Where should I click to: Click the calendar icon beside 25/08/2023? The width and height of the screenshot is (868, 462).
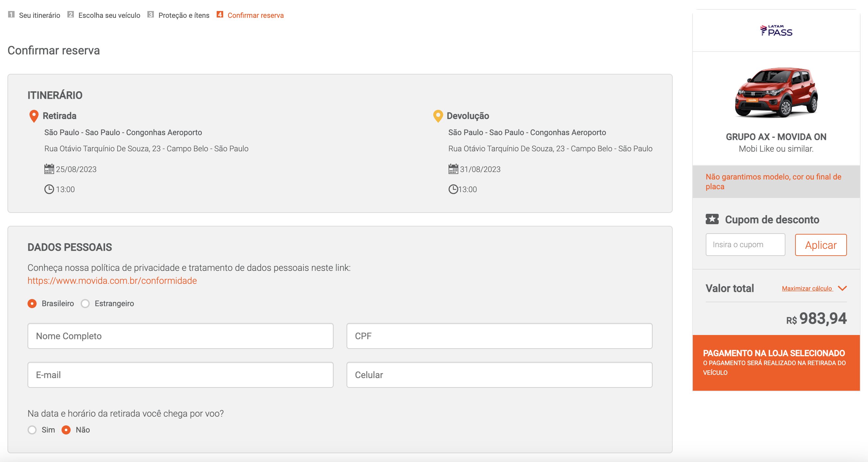click(x=49, y=169)
